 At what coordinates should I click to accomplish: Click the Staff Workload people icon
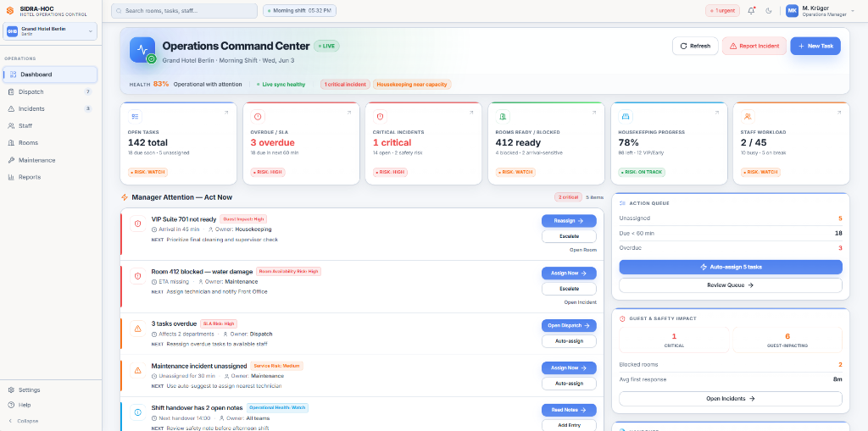748,116
